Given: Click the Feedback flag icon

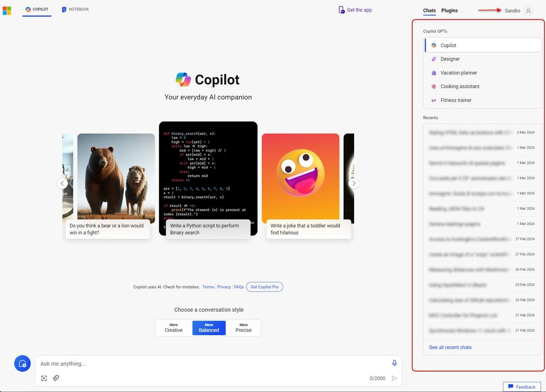Looking at the screenshot, I should point(510,387).
